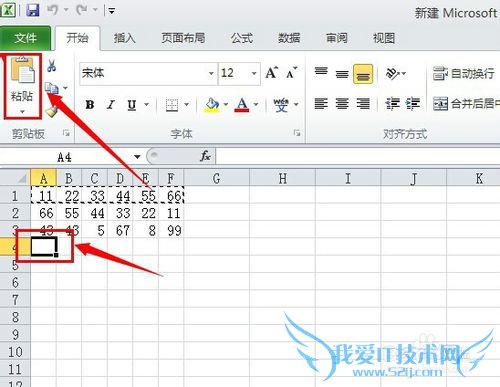Select column G header
Viewport: 500px width, 387px height.
tap(216, 178)
